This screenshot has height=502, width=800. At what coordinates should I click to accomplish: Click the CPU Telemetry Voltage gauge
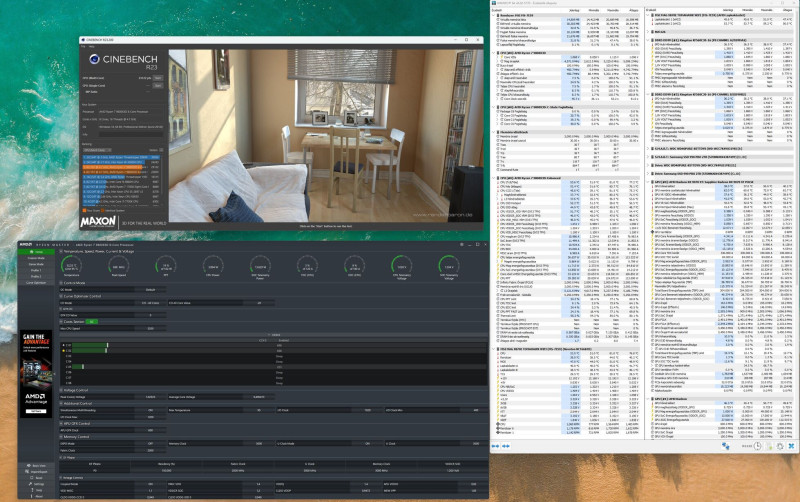(402, 266)
